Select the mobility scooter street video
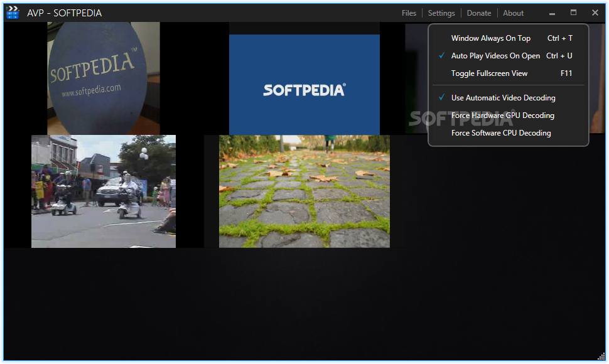This screenshot has width=609, height=364. click(x=104, y=191)
